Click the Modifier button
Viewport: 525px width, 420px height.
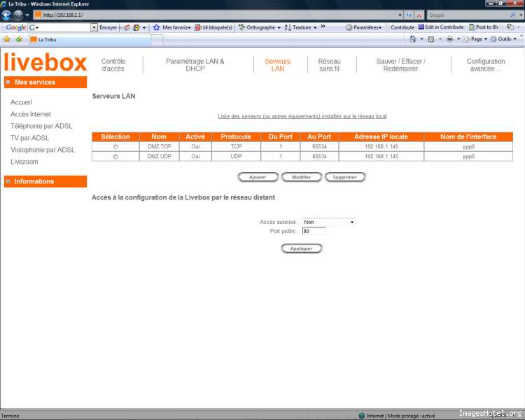(x=301, y=177)
